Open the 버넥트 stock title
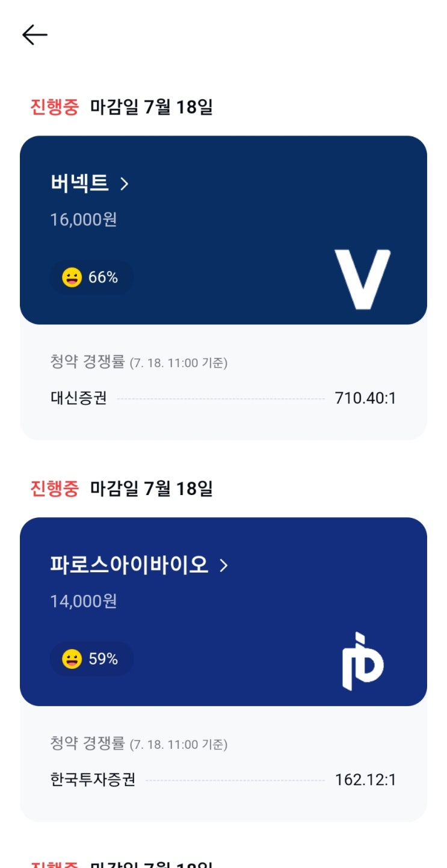447x868 pixels. (x=79, y=183)
